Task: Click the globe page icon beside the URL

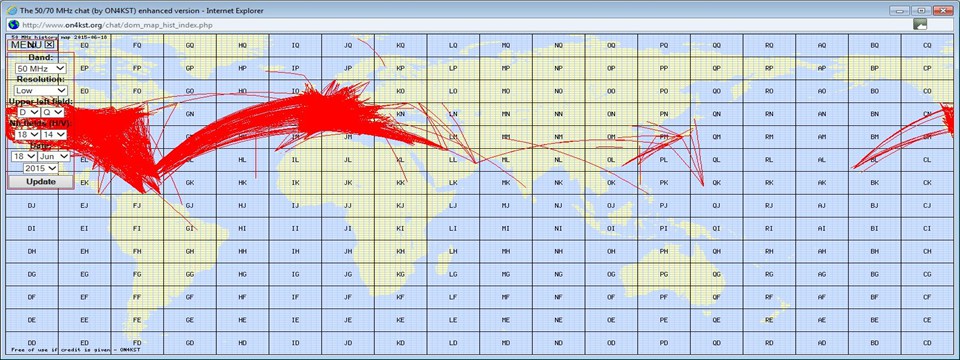Action: click(12, 24)
